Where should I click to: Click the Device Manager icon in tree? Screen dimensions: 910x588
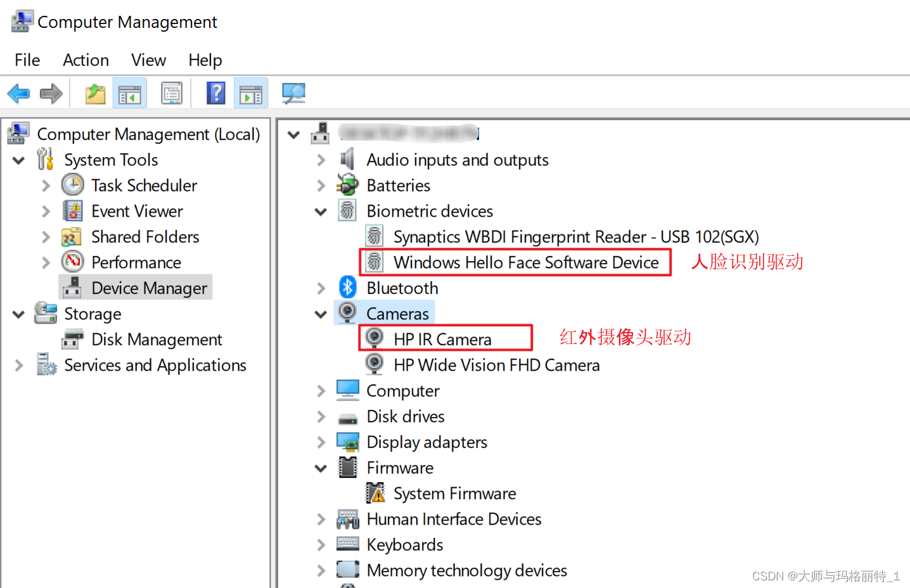[72, 287]
